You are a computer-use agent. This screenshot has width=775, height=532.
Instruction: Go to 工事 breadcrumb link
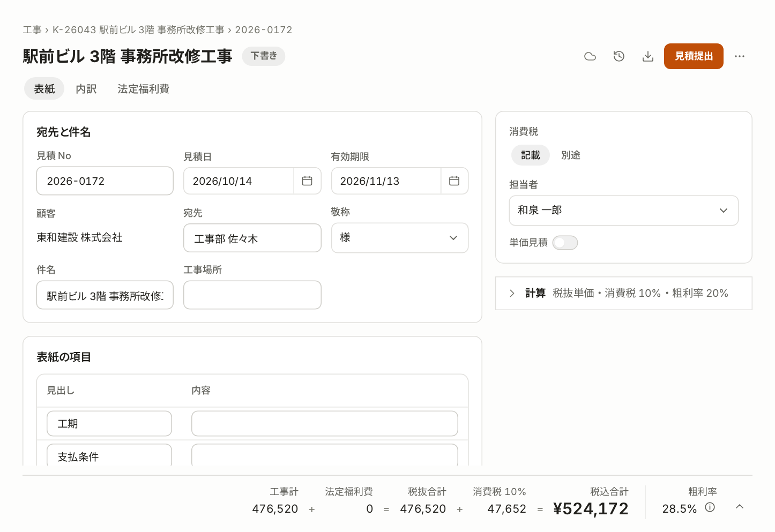[32, 30]
